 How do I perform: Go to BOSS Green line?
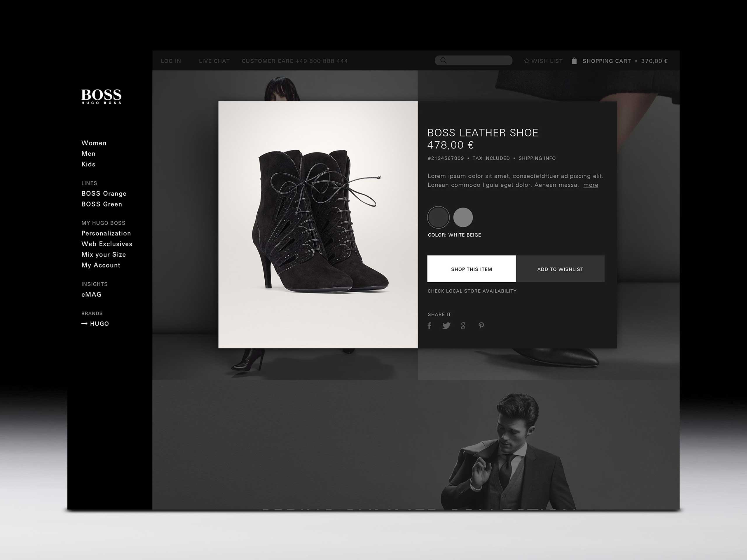(x=102, y=204)
